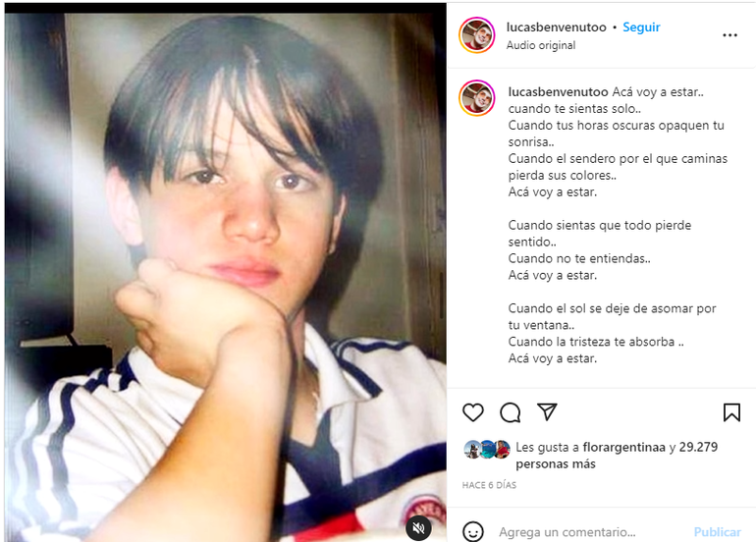Open the three-dot more options menu
Viewport: 756px width, 542px height.
[729, 35]
